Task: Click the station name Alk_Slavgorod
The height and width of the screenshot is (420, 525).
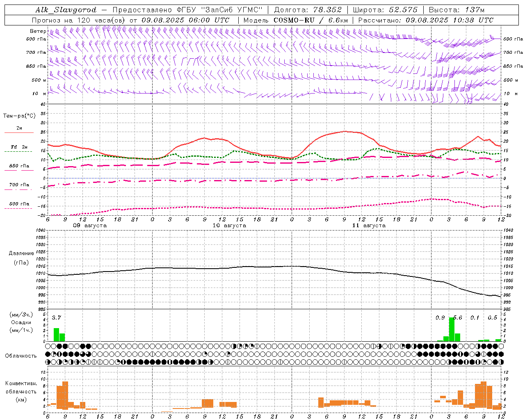Action: tap(66, 10)
